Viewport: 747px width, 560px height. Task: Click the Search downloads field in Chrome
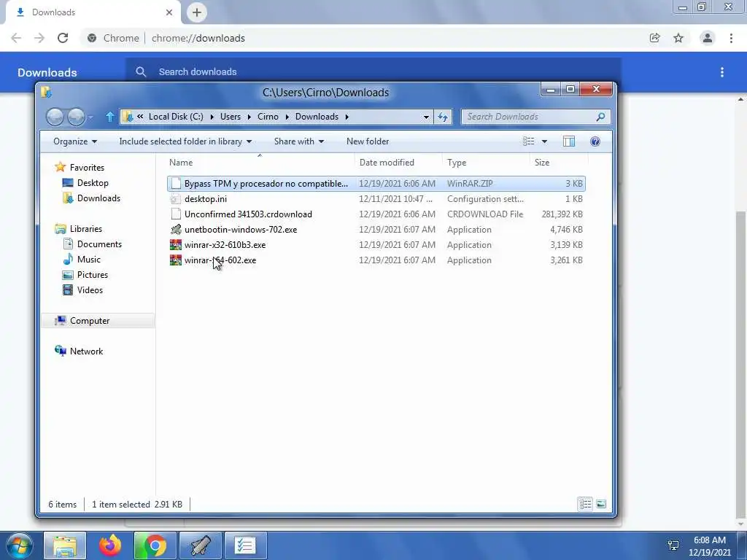373,72
